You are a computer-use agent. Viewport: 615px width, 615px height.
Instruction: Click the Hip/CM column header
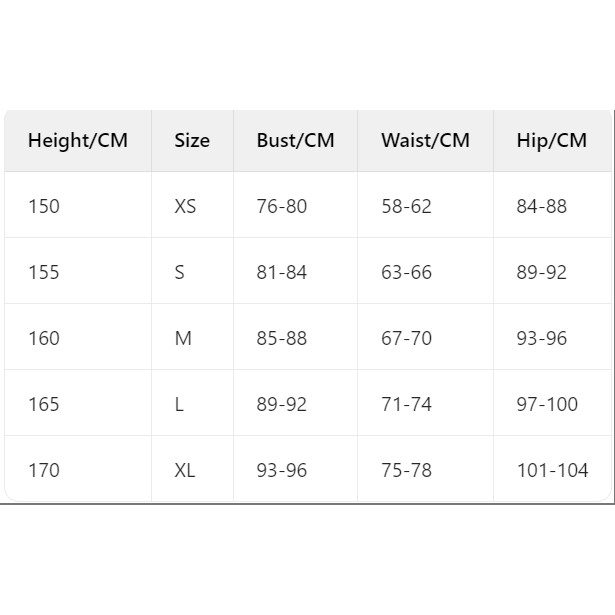[x=551, y=140]
